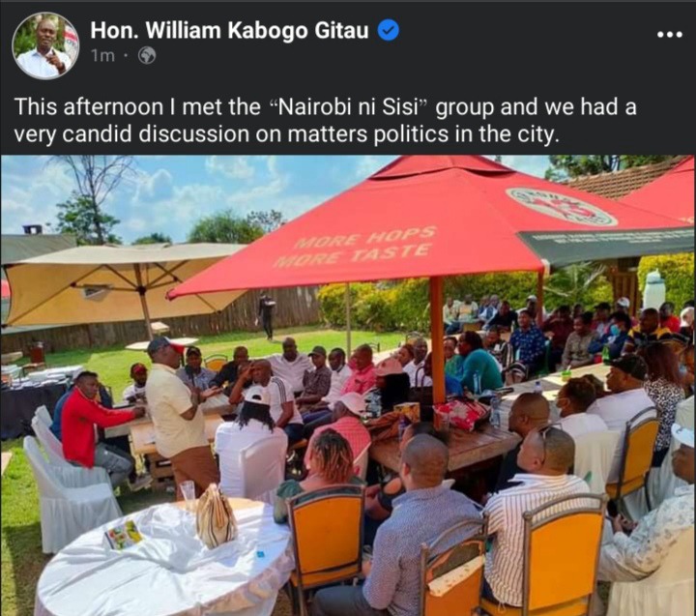Click the "MORE HOPS MORE TASTE" umbrella text
The image size is (696, 616).
[354, 247]
